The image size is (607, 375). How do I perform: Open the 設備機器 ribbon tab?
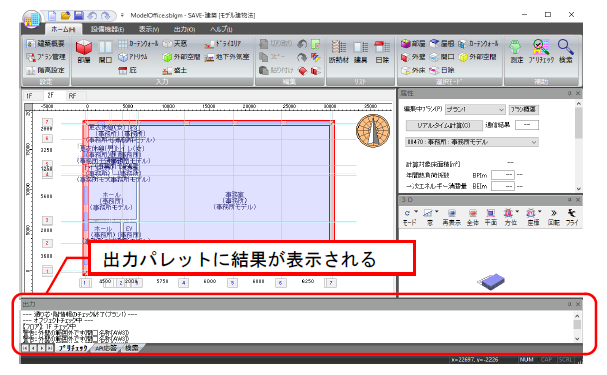tap(107, 29)
